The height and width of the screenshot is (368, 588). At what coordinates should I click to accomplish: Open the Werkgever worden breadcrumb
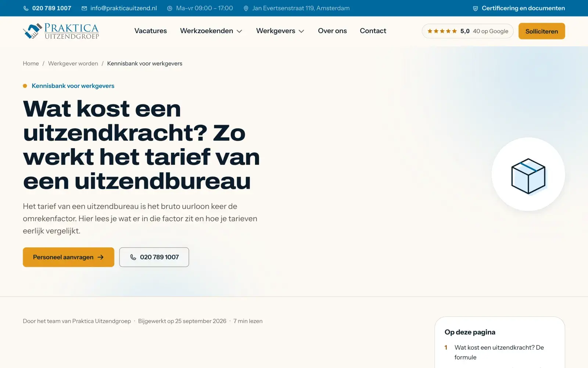click(73, 63)
